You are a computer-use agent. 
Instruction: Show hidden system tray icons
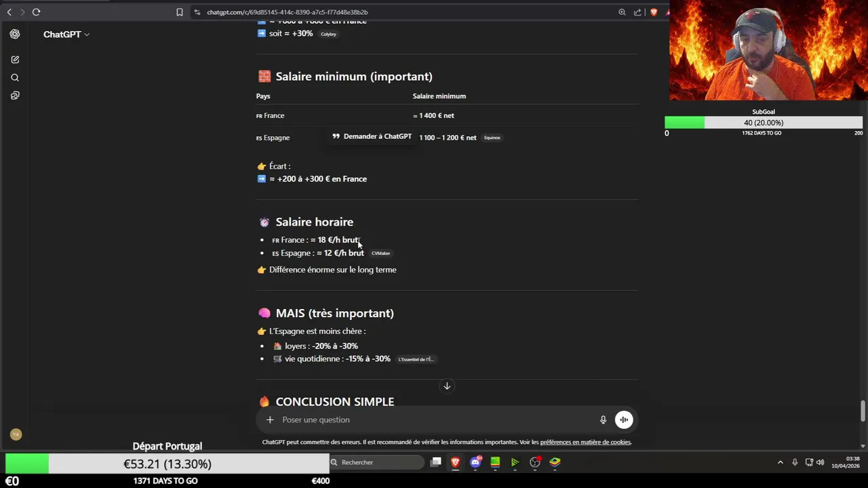click(x=780, y=462)
